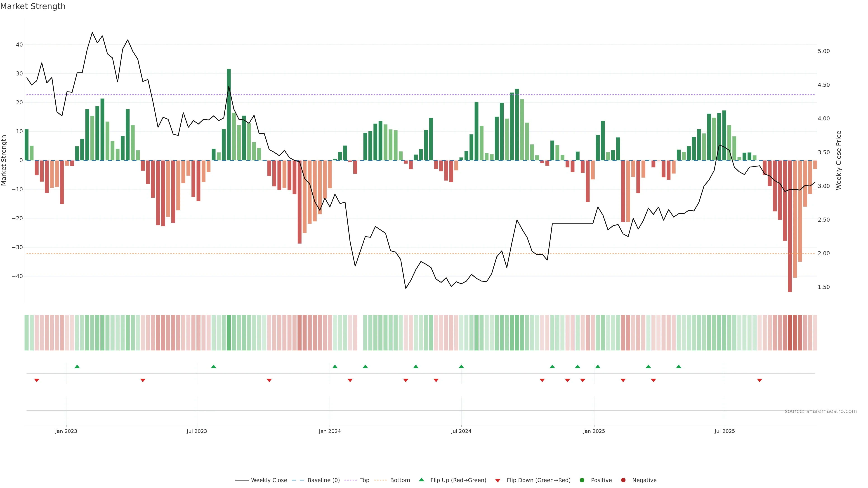
Task: Click the Jul 2023 x-axis label
Action: pos(197,431)
